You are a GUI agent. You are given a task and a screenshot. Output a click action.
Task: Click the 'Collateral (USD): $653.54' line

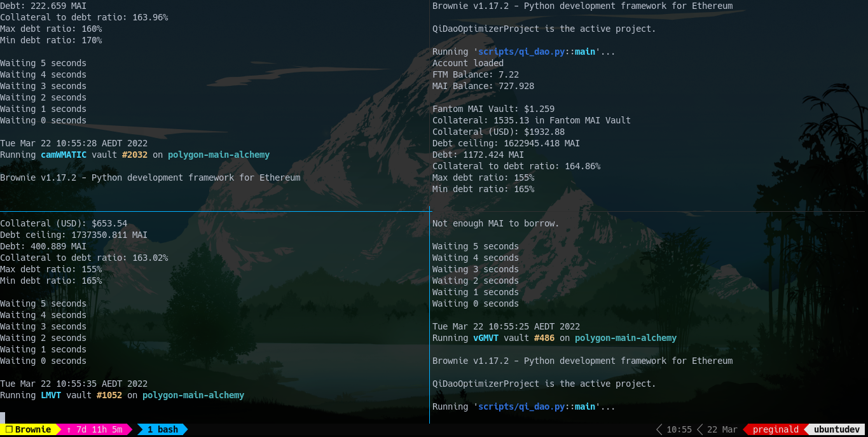64,223
